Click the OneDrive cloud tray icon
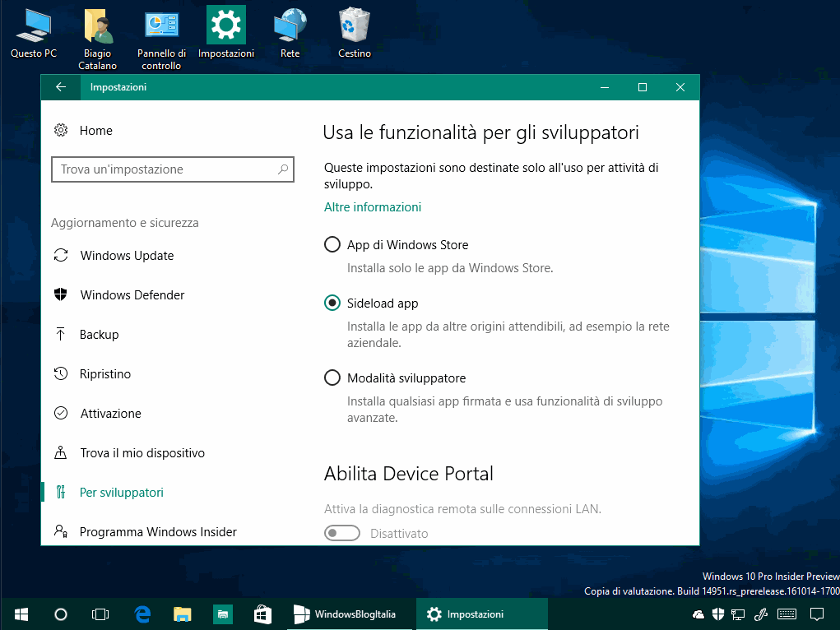 698,614
